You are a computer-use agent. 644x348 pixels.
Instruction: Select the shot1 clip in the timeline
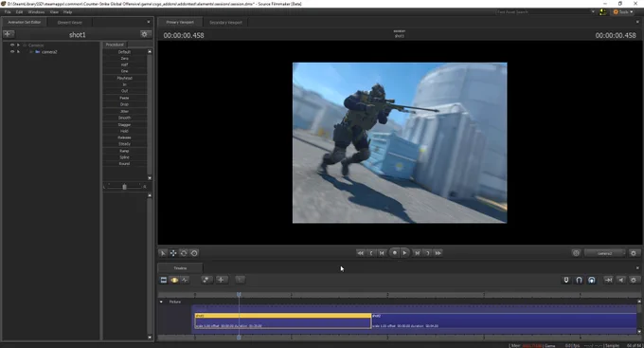point(282,321)
